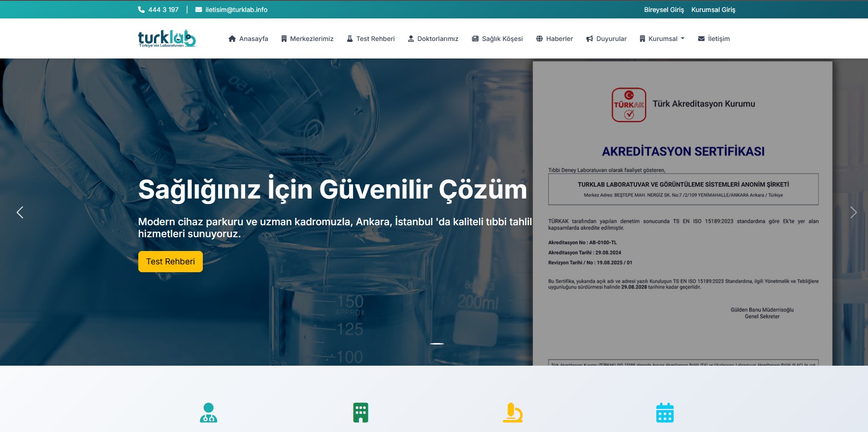Go to previous carousel slide
The height and width of the screenshot is (432, 868).
20,212
